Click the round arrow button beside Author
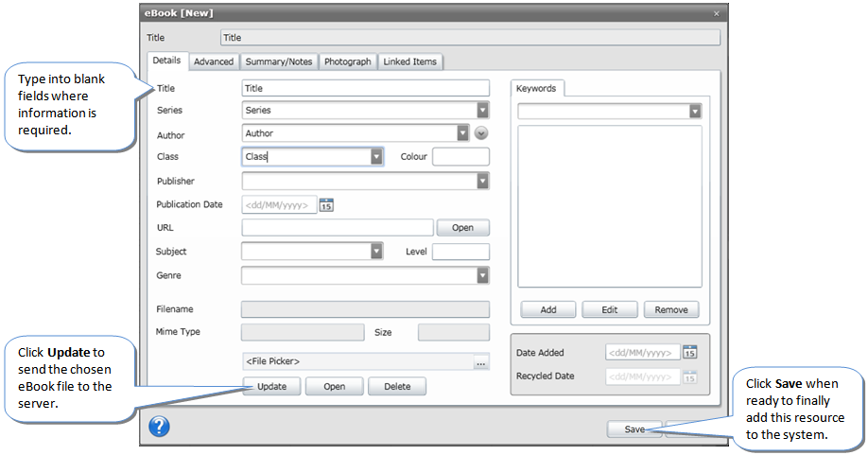This screenshot has width=868, height=455. 481,133
